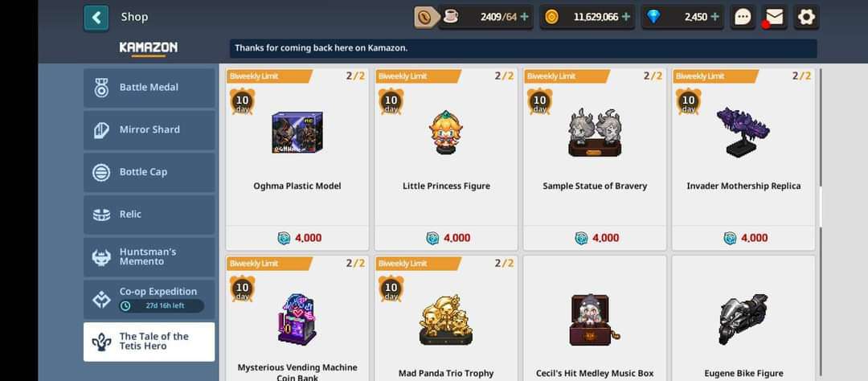868x381 pixels.
Task: Open the settings gear icon
Action: (x=806, y=17)
